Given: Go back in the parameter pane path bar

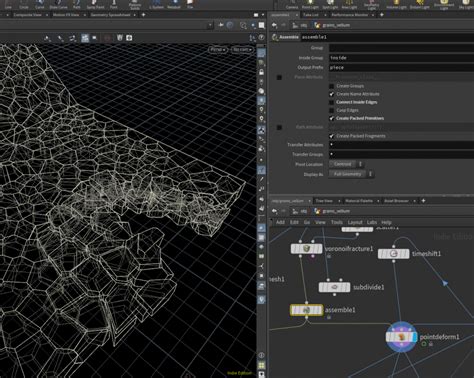Looking at the screenshot, I should click(x=274, y=25).
